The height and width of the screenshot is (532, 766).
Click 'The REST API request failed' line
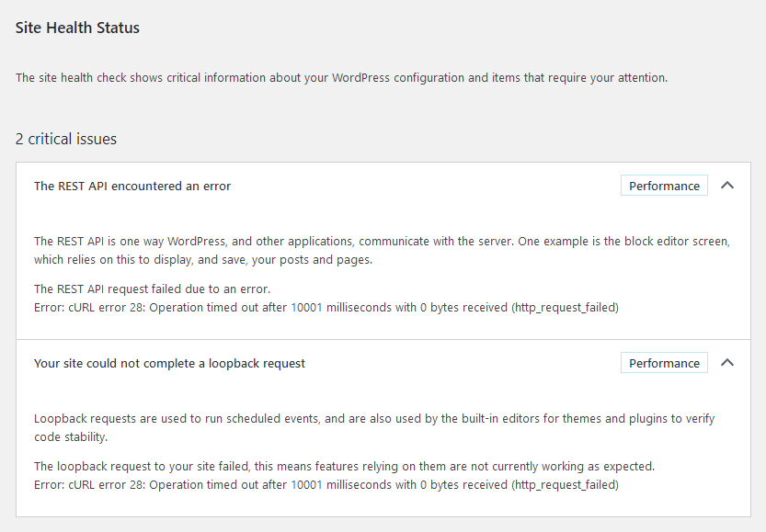click(x=152, y=289)
